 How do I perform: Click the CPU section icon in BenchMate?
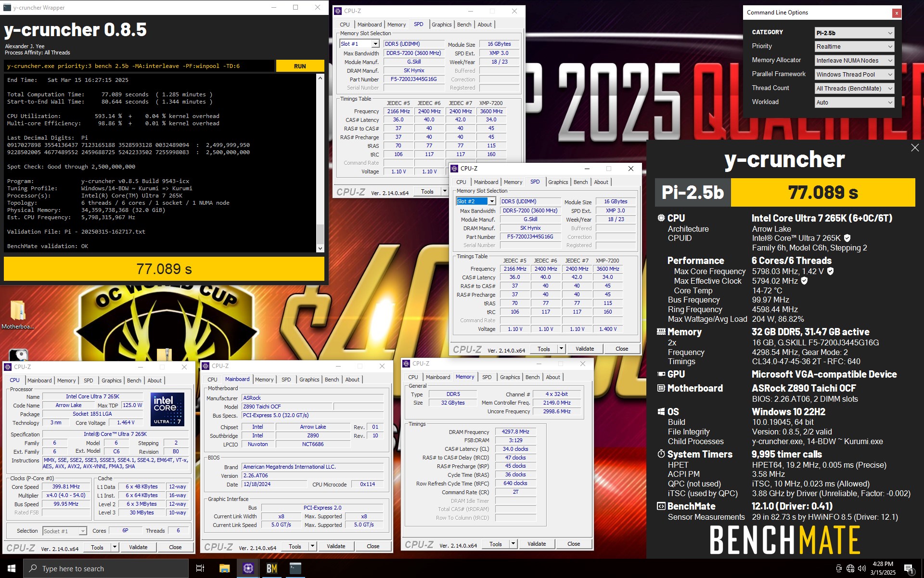pos(661,218)
